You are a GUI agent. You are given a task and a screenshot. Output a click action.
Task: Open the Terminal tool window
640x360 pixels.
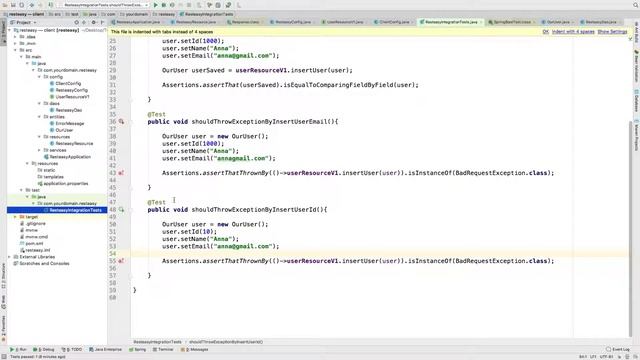tap(163, 350)
